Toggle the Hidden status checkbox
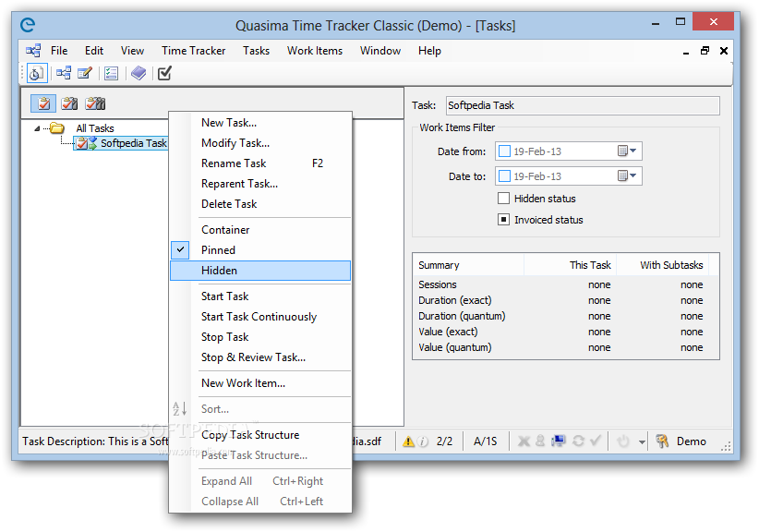Screen dimensions: 759x532 click(503, 199)
